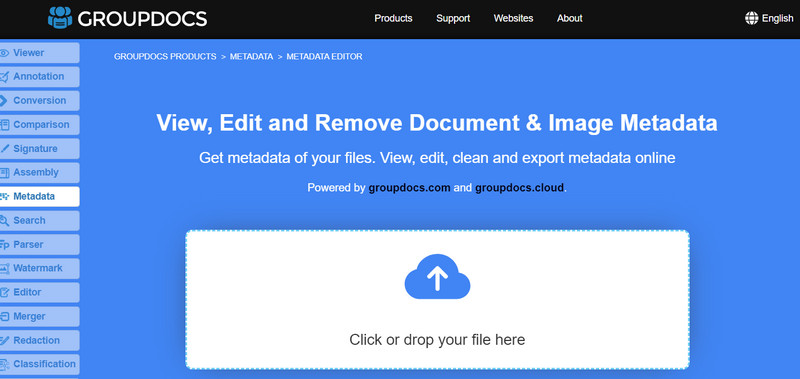Image resolution: width=800 pixels, height=379 pixels.
Task: Visit the groupdocs.cloud link
Action: click(x=519, y=188)
